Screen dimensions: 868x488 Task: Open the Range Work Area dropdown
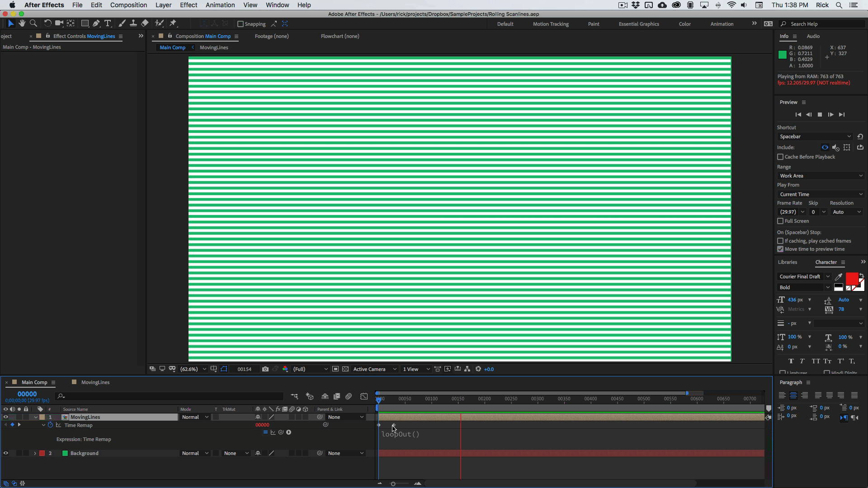tap(821, 176)
